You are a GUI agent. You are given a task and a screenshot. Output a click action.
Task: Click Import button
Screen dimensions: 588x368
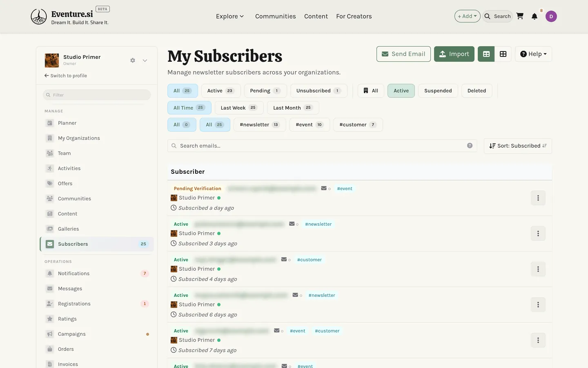pyautogui.click(x=454, y=54)
